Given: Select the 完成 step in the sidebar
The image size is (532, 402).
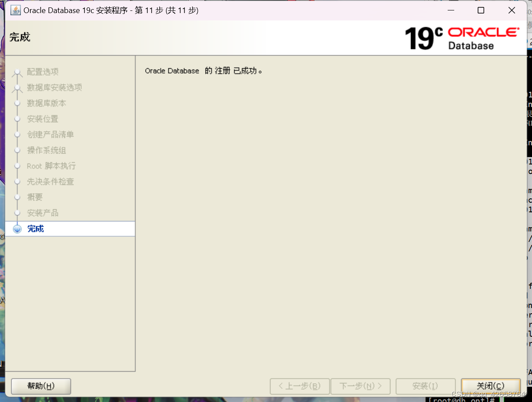Looking at the screenshot, I should [x=70, y=229].
